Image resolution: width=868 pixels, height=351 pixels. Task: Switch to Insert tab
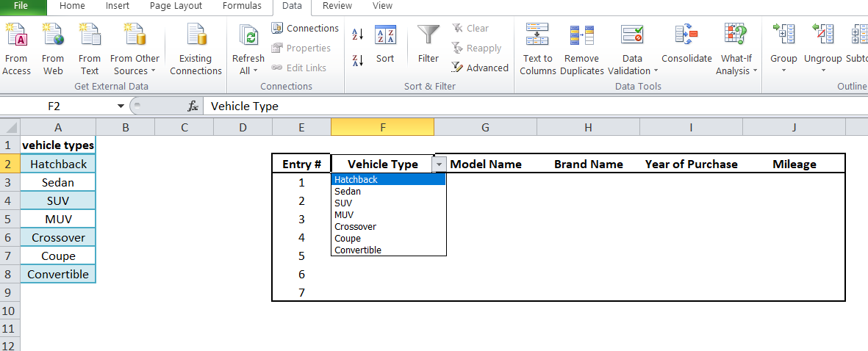click(x=116, y=6)
